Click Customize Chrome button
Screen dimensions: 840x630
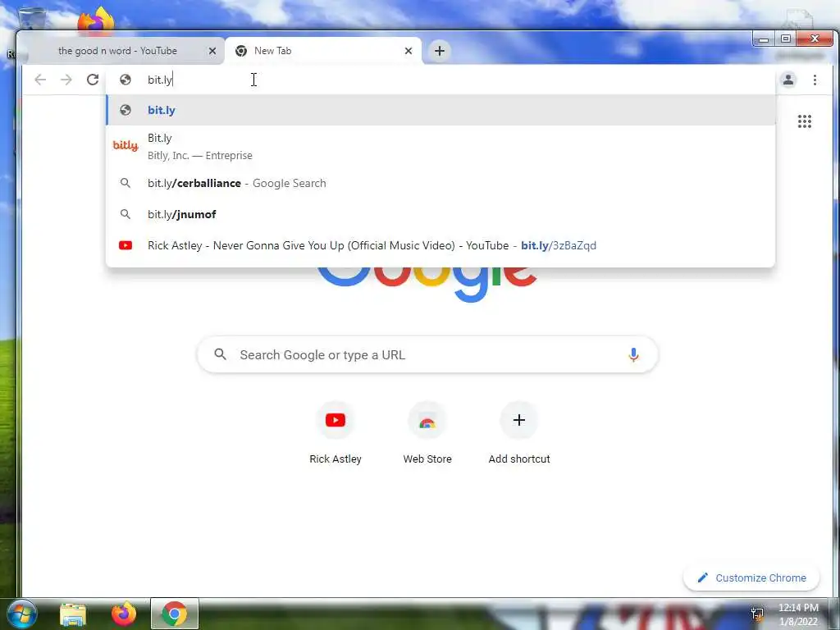[751, 577]
